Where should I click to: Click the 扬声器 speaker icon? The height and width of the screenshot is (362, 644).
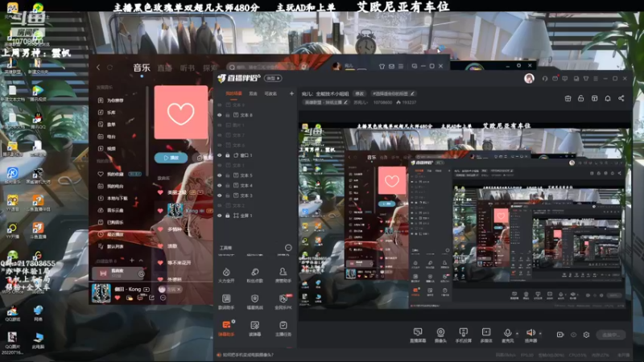tap(530, 335)
